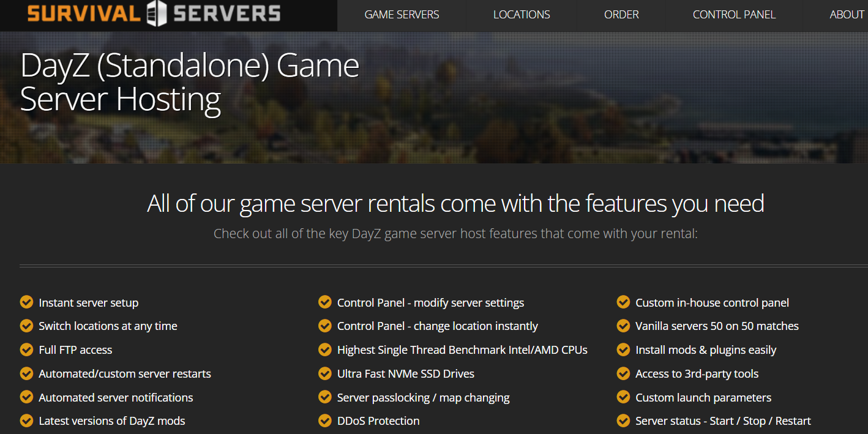The height and width of the screenshot is (434, 868).
Task: Go to the Order page
Action: point(621,15)
